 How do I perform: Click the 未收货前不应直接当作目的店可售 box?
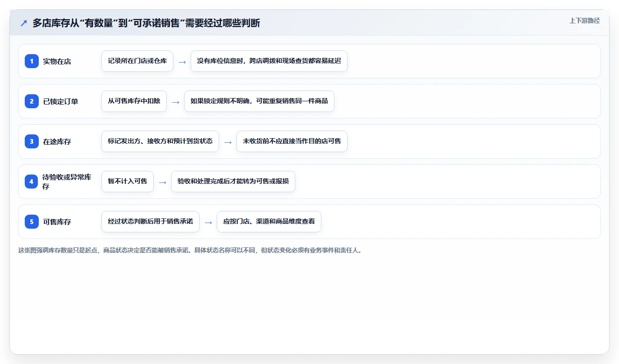click(292, 141)
